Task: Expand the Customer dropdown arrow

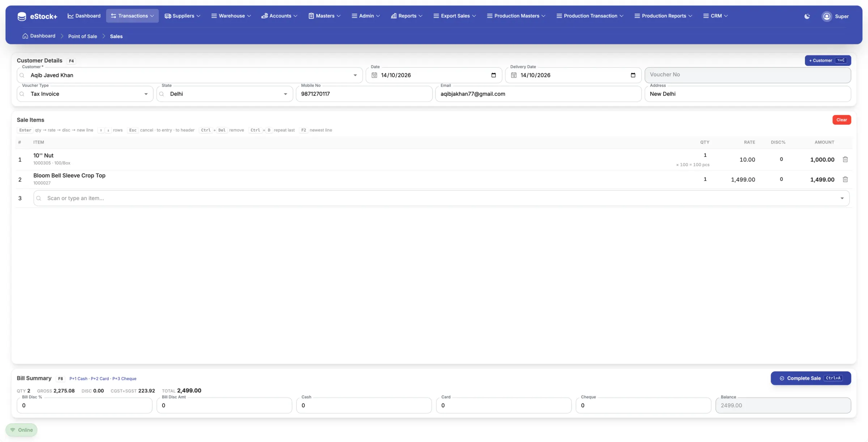Action: (355, 75)
